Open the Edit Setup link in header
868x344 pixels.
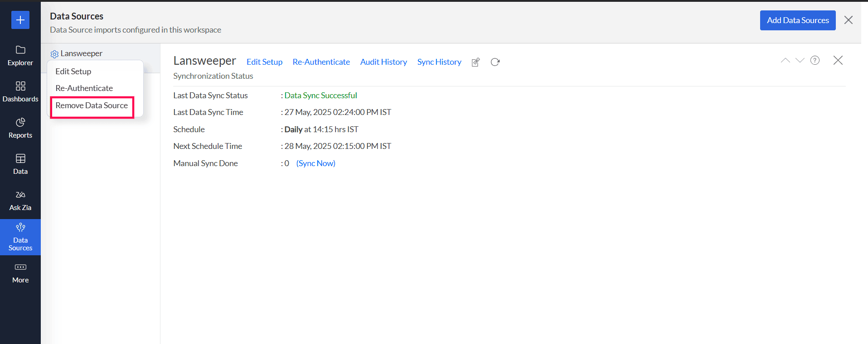pos(264,62)
